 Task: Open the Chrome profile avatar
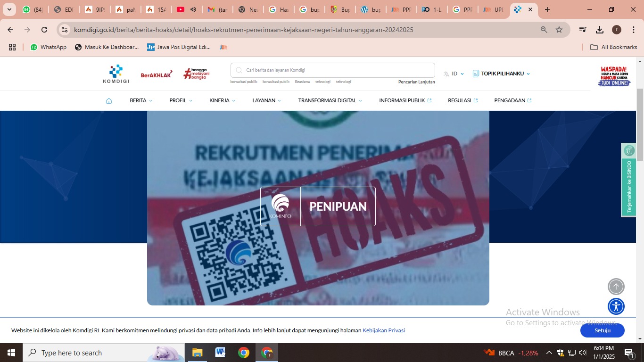point(617,30)
